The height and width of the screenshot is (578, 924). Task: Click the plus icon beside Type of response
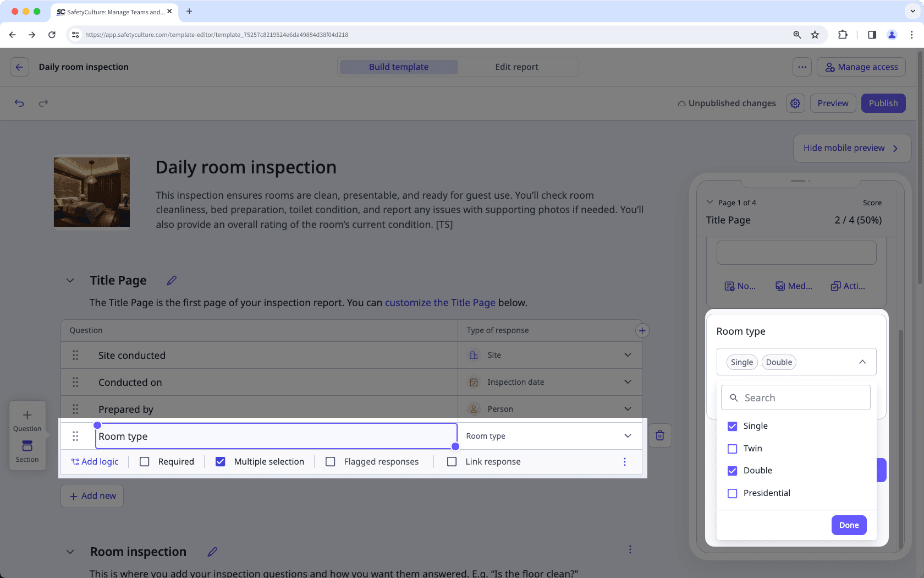pos(642,331)
